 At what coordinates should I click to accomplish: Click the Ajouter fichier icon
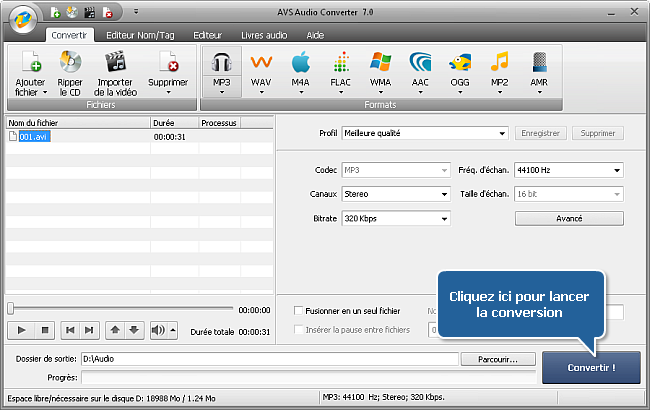tap(30, 64)
